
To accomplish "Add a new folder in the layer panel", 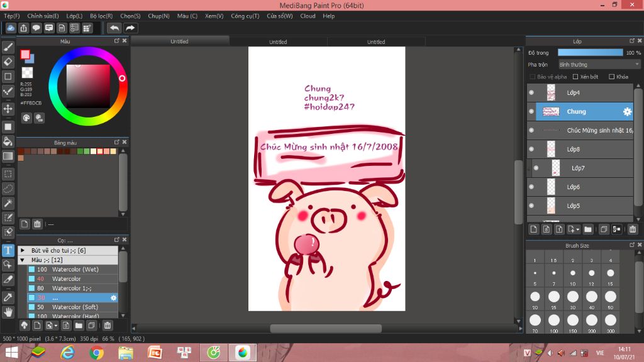I will [588, 229].
